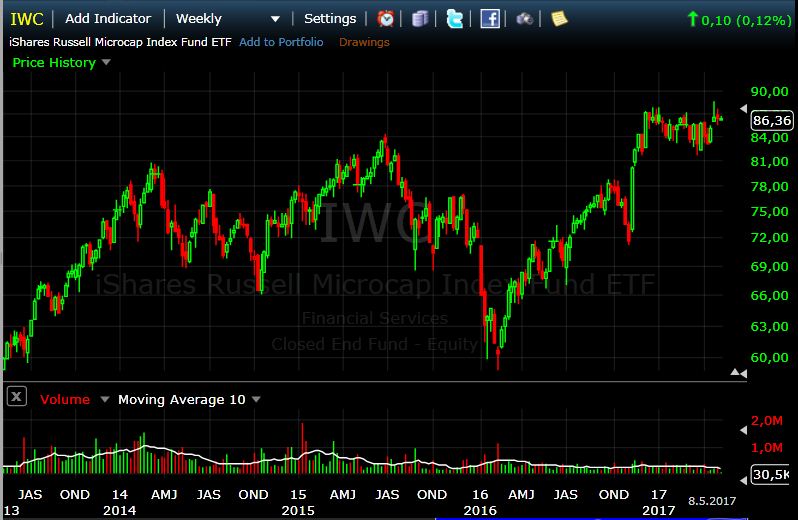Click the iShares Russell Microcap Index Fund ETF title
Screen dimensions: 798x520
coord(120,42)
